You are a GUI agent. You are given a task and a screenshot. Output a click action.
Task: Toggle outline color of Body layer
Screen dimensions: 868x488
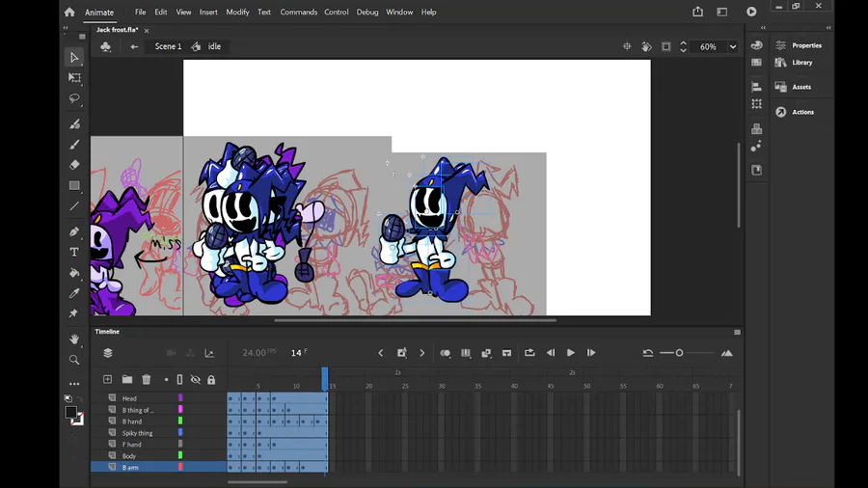tap(180, 455)
